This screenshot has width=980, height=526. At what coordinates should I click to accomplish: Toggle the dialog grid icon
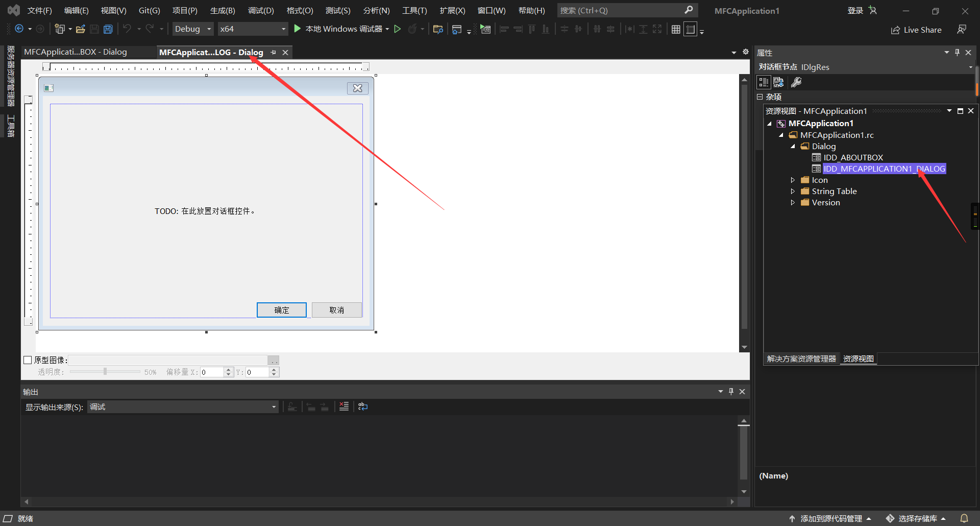[676, 29]
